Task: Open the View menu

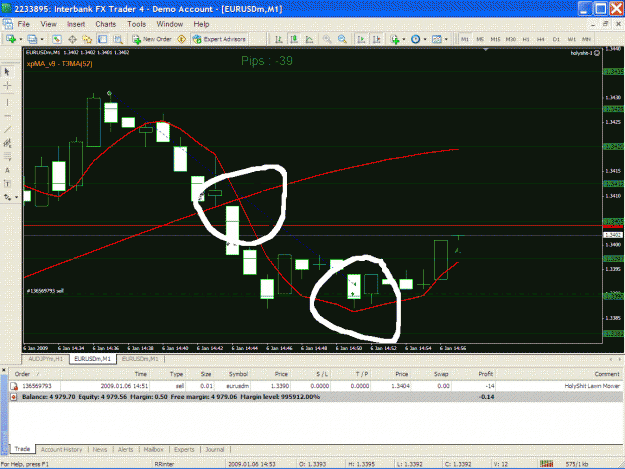Action: [x=48, y=24]
